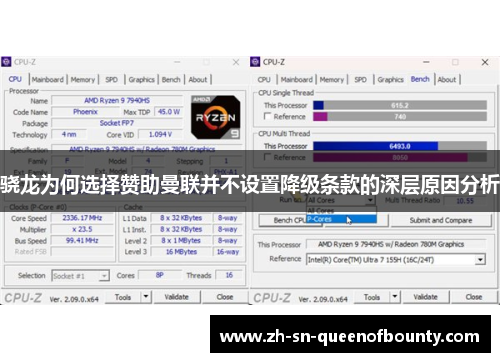Image resolution: width=500 pixels, height=362 pixels.
Task: Click Tools button in left CPU-Z window
Action: pyautogui.click(x=123, y=297)
